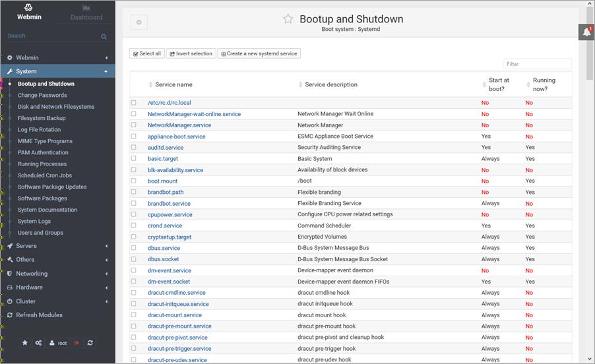
Task: Tick checkbox for dracut-mount.service
Action: tap(133, 315)
